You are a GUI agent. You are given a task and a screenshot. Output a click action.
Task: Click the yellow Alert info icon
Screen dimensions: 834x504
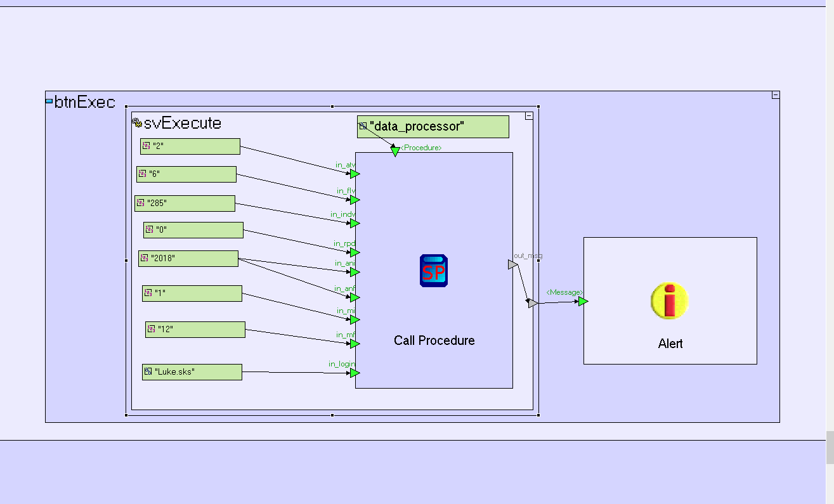tap(670, 300)
